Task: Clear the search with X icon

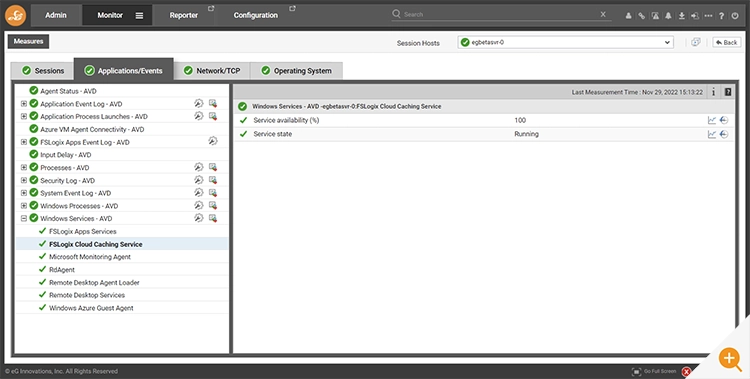Action: tap(603, 14)
